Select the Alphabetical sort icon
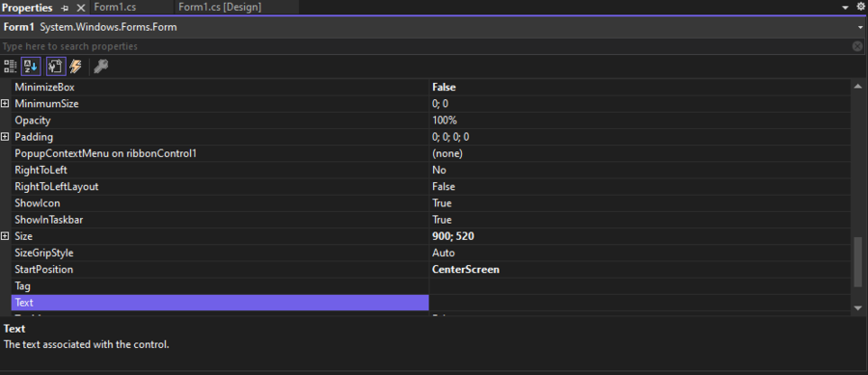 [31, 67]
